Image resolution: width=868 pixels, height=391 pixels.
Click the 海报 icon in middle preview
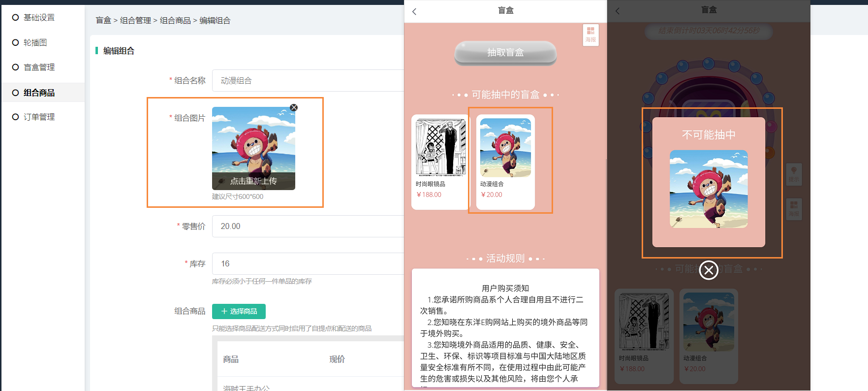[590, 35]
